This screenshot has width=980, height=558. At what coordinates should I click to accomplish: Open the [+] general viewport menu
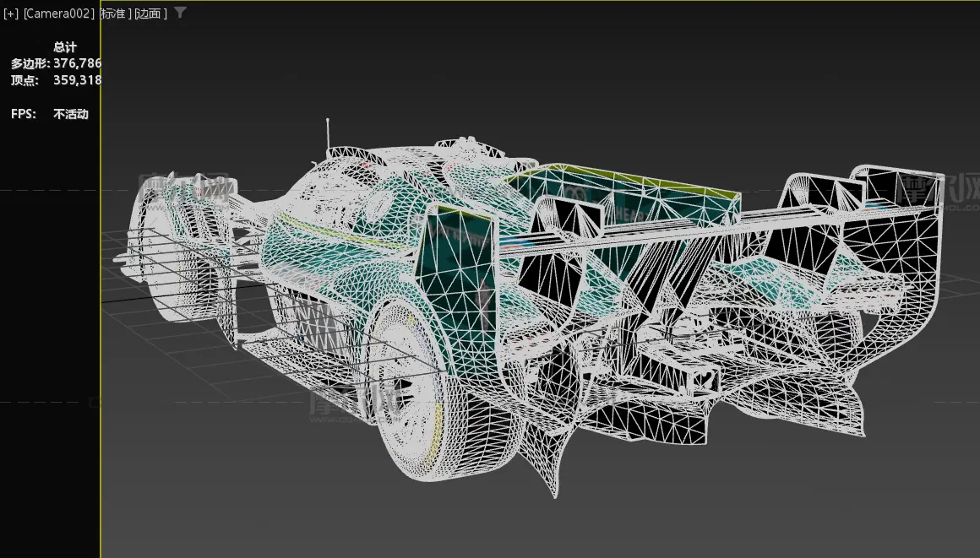pos(11,14)
